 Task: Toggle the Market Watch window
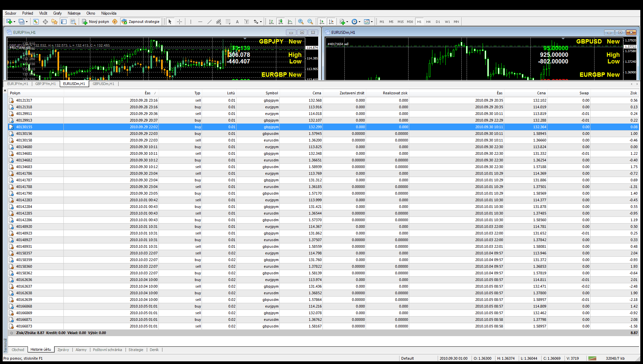coord(36,22)
